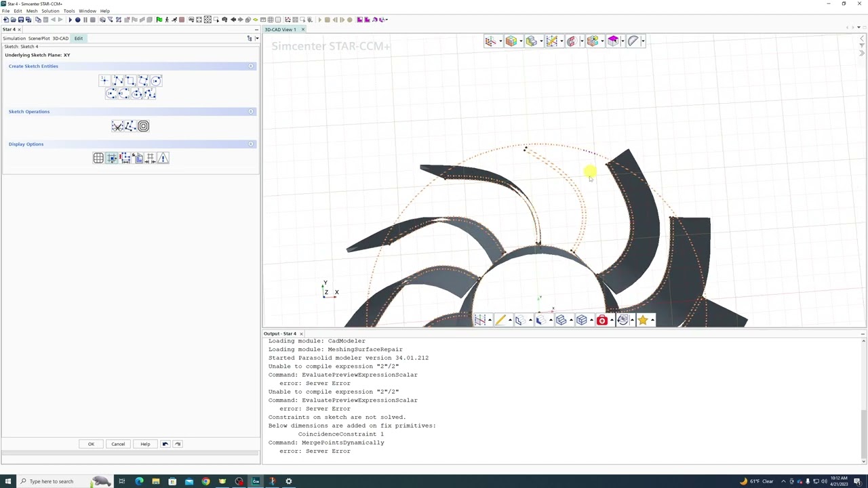Toggle the view-normal-to-sketch display option

138,159
